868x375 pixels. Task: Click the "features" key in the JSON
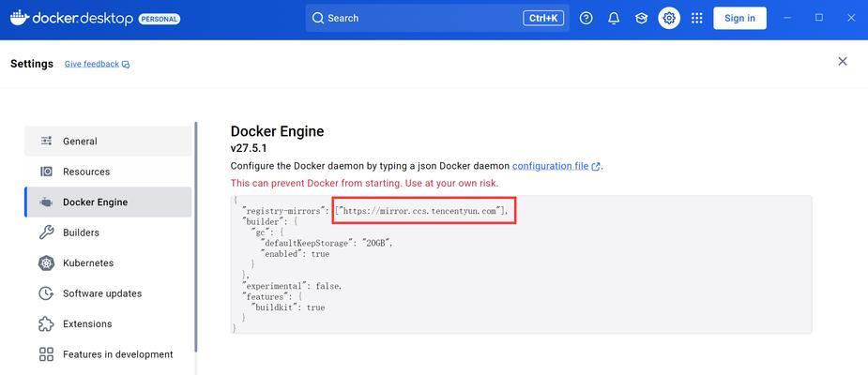tap(266, 296)
